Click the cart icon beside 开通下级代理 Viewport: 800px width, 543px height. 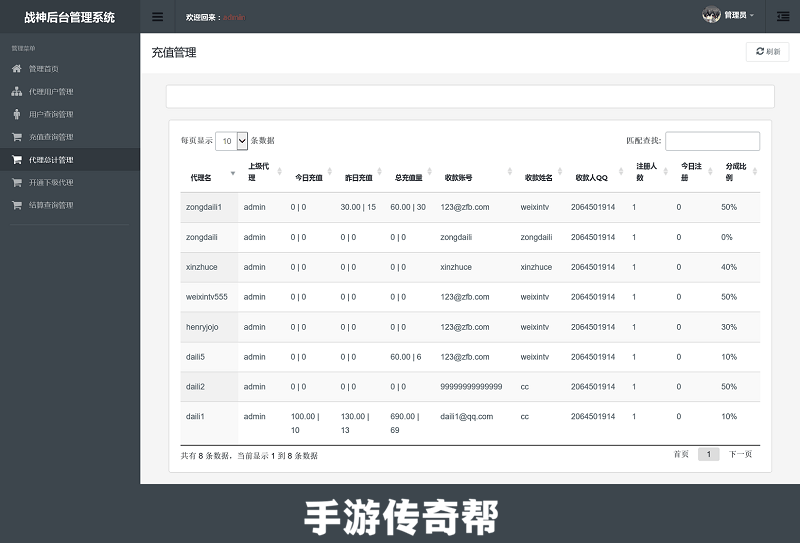pyautogui.click(x=16, y=182)
